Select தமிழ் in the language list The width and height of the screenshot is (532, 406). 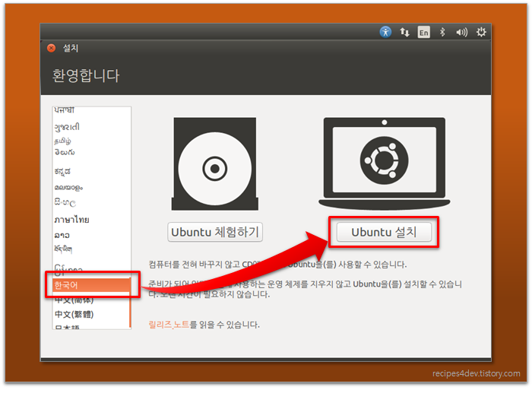click(91, 140)
